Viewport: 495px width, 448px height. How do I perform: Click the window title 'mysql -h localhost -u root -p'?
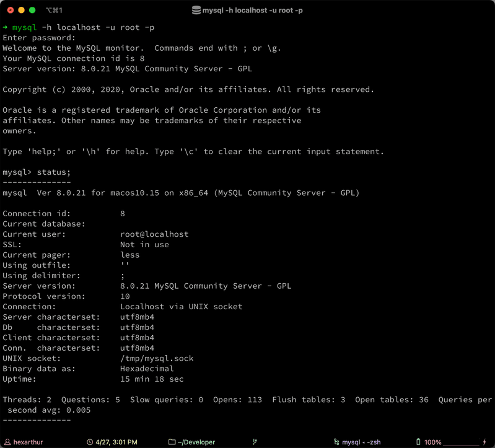coord(253,11)
